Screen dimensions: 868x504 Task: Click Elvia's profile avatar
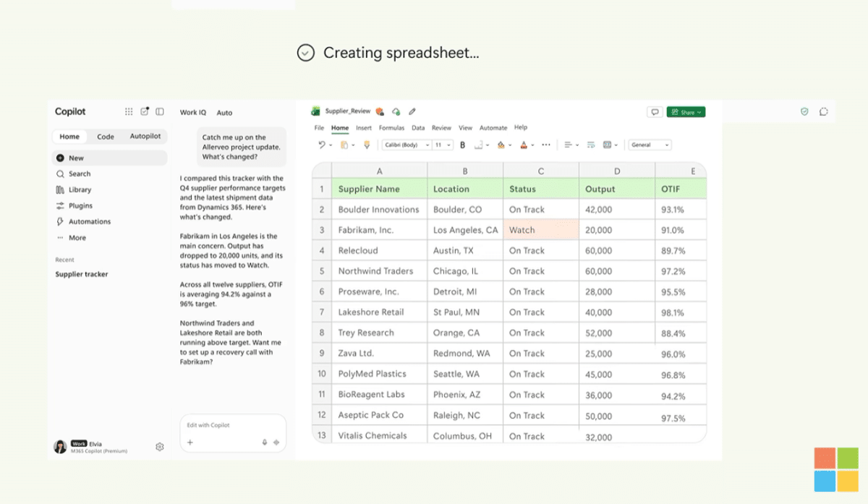tap(60, 447)
